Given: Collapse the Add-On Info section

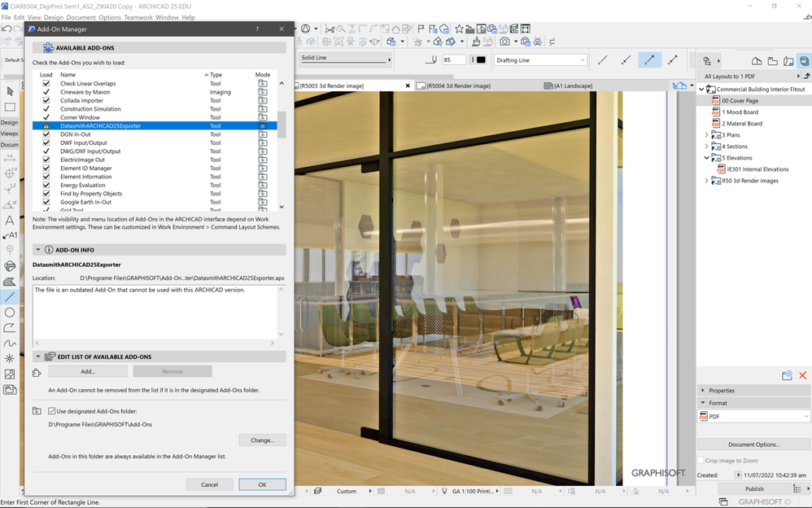Looking at the screenshot, I should point(37,250).
